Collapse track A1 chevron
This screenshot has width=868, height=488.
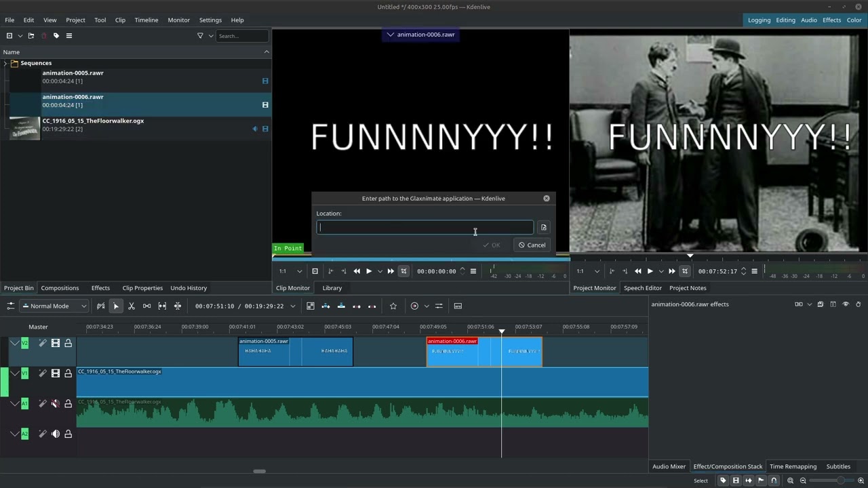[x=14, y=404]
